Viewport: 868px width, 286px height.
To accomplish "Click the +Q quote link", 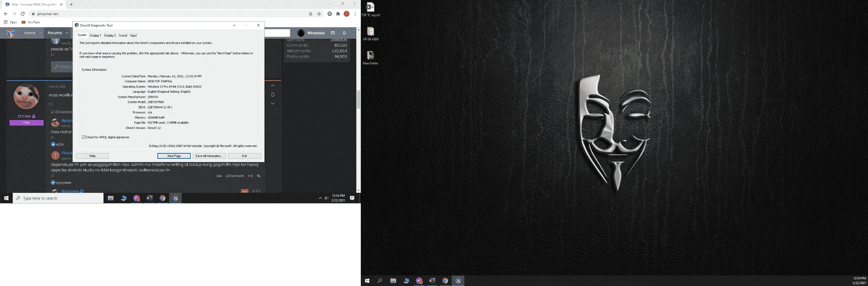I will [250, 176].
